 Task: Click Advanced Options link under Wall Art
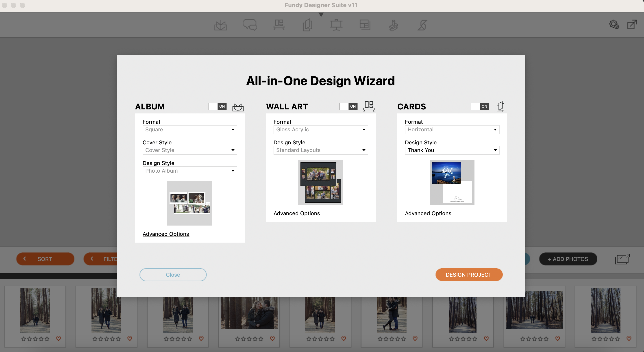(x=297, y=213)
